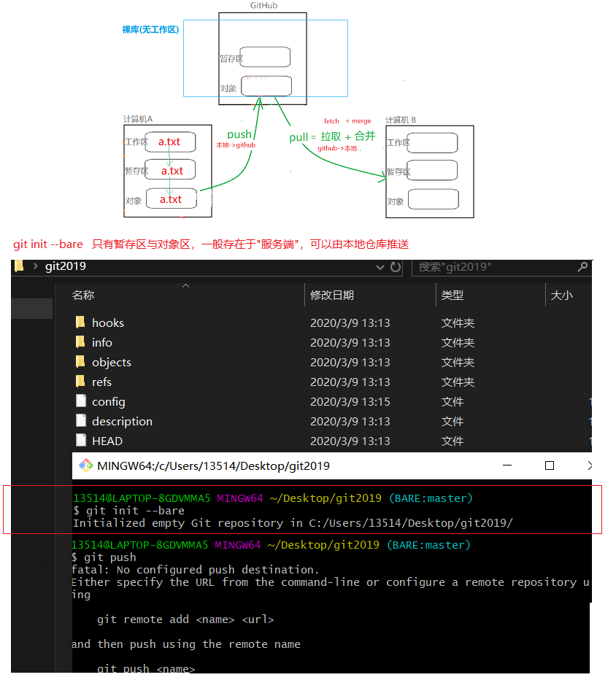Select the config file icon
This screenshot has width=616, height=680.
click(x=81, y=401)
